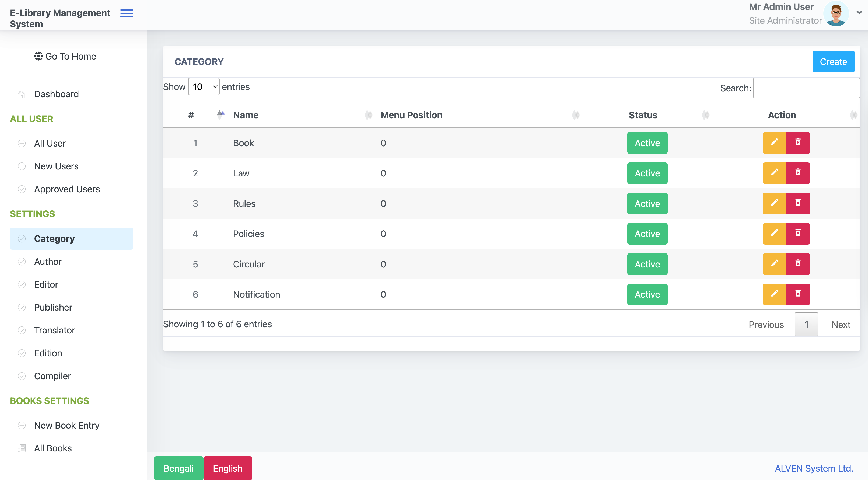Toggle the Active status for Circular

[647, 264]
